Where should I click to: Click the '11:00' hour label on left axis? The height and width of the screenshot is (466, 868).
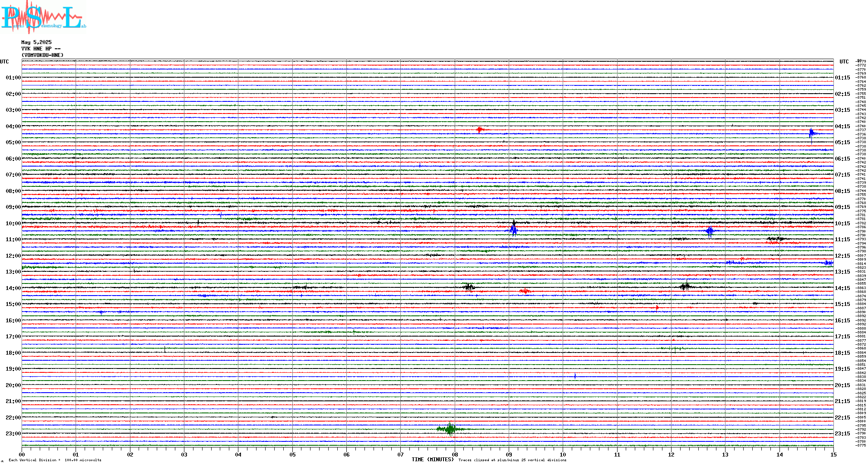(x=13, y=239)
